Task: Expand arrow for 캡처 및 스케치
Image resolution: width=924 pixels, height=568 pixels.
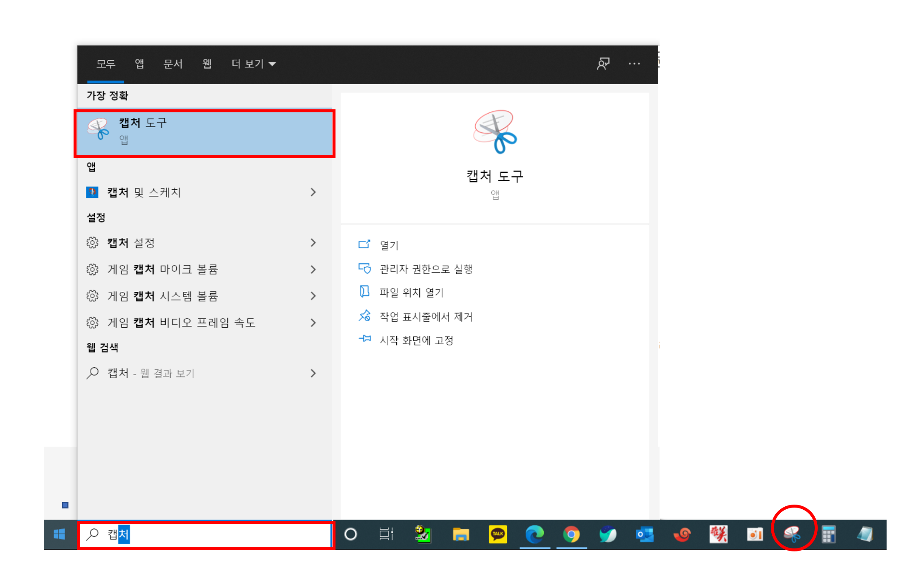Action: pyautogui.click(x=313, y=192)
